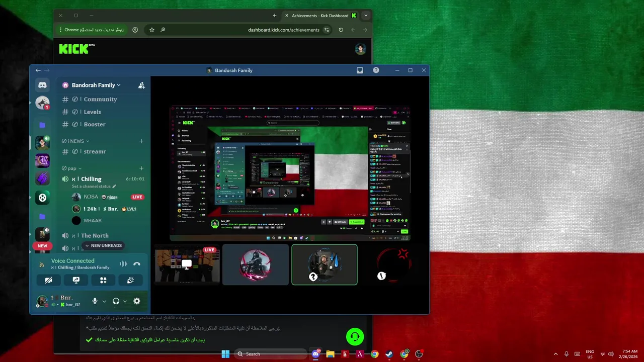Image resolution: width=644 pixels, height=362 pixels.
Task: Open clock showing 7:54 AM in system tray
Action: coord(629,354)
